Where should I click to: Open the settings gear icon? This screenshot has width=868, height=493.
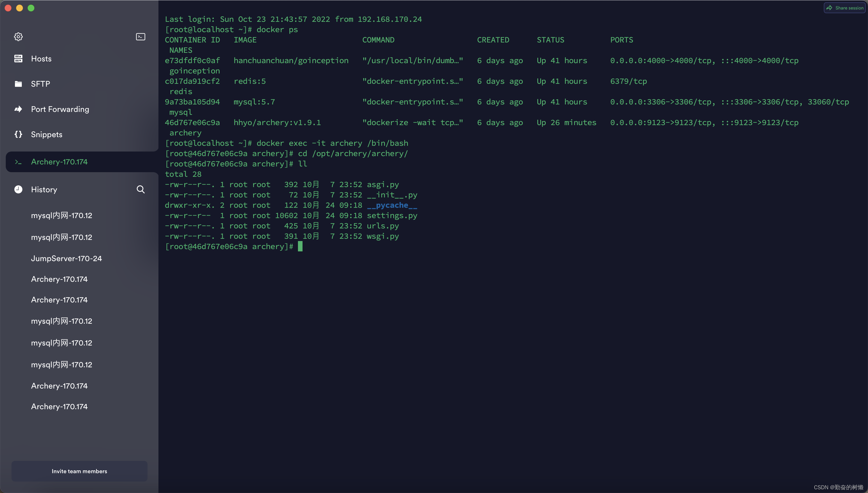[18, 36]
